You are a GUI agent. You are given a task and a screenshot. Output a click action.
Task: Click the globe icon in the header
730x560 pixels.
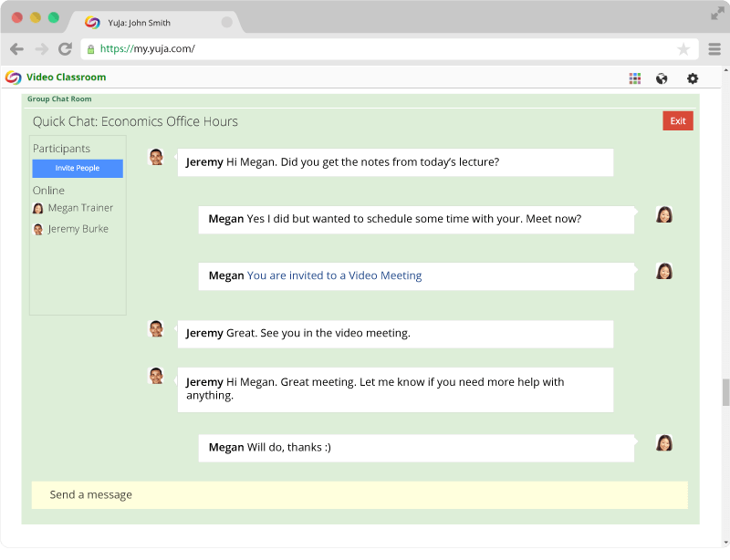tap(662, 78)
